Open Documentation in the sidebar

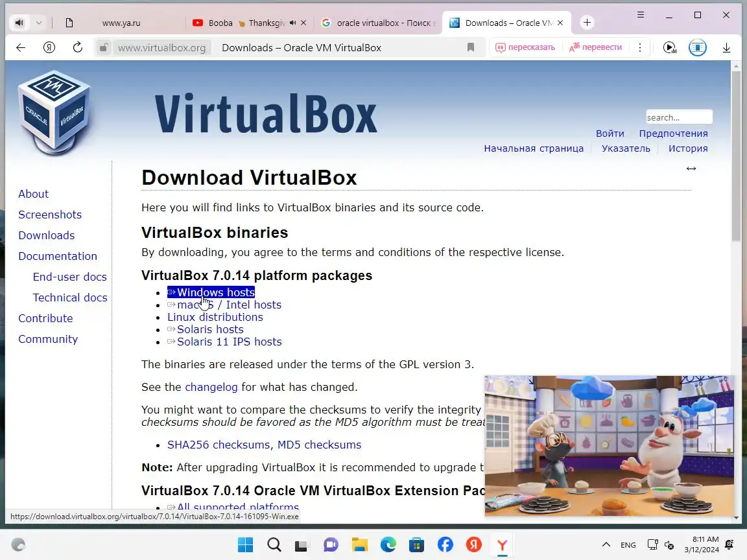pos(58,256)
